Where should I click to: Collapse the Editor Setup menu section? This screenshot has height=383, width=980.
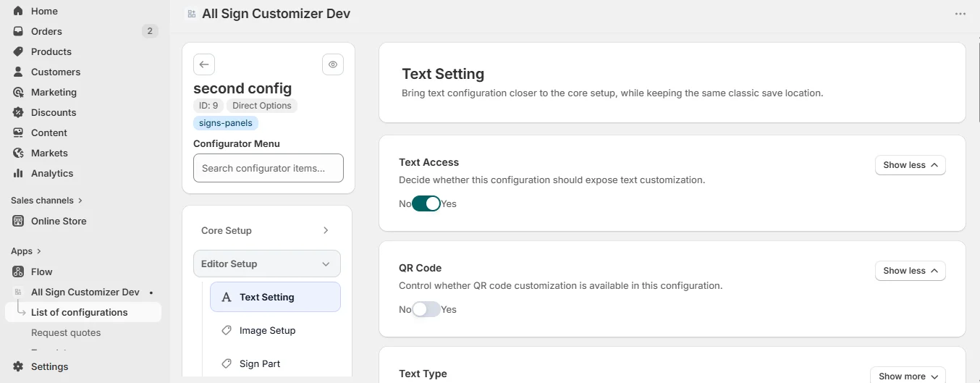click(267, 264)
